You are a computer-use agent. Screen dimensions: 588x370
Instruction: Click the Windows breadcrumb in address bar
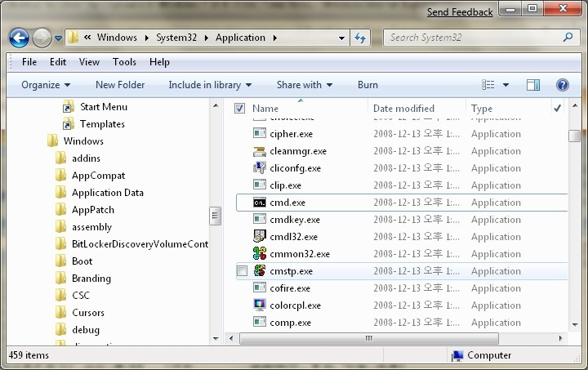point(117,38)
